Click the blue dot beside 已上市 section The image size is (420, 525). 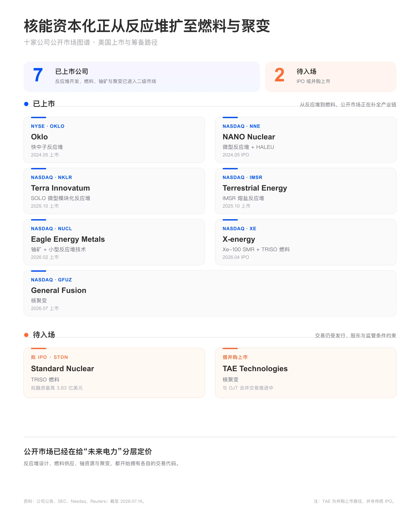[x=26, y=104]
